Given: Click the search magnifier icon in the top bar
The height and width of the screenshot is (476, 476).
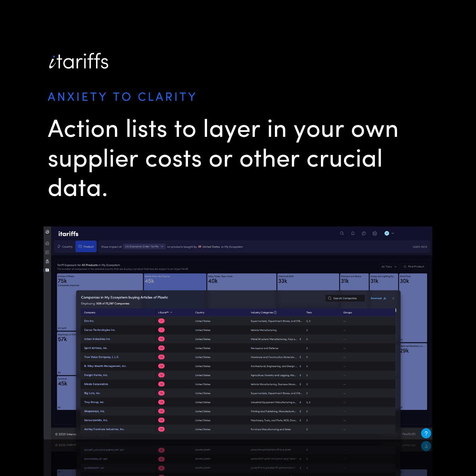Looking at the screenshot, I should (x=342, y=234).
